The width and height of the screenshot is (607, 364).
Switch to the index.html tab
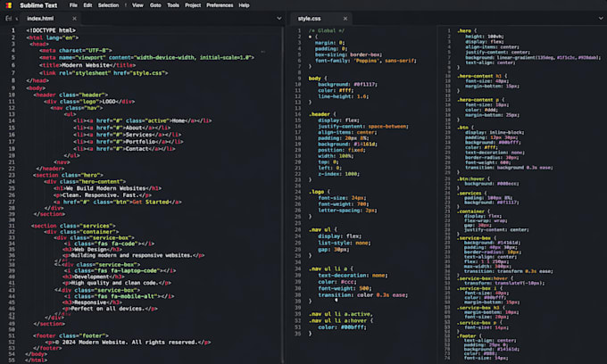pos(40,19)
